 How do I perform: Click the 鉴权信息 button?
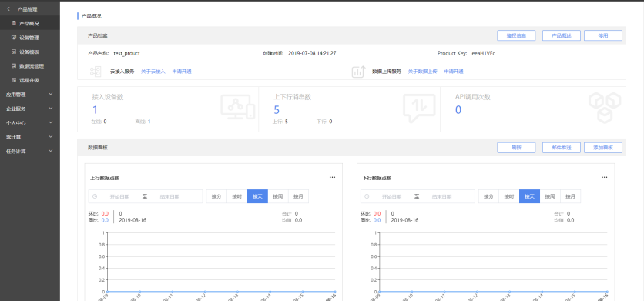(x=516, y=35)
